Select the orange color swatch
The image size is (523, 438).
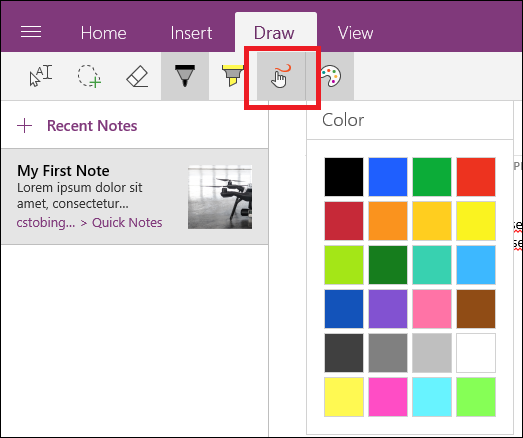pos(388,221)
